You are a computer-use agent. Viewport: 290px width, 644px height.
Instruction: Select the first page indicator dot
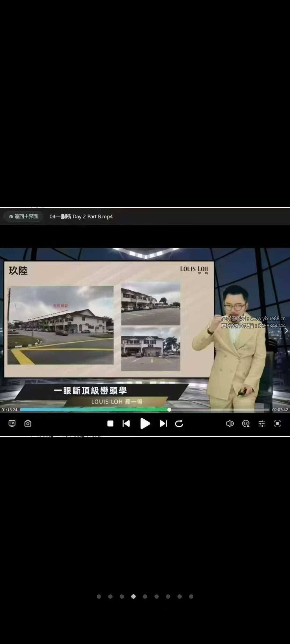[x=99, y=596]
